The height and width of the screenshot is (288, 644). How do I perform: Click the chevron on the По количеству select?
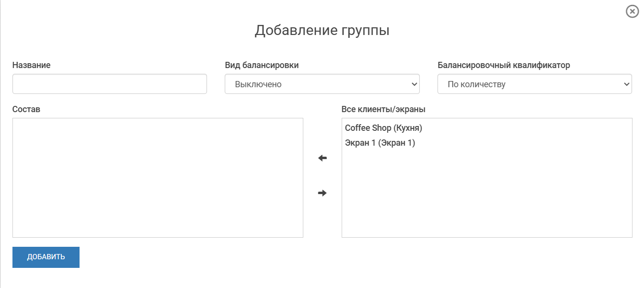[627, 84]
